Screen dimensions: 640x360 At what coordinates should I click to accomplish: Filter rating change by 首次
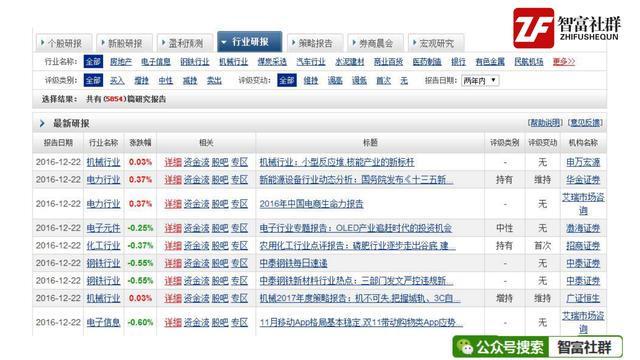click(x=384, y=80)
